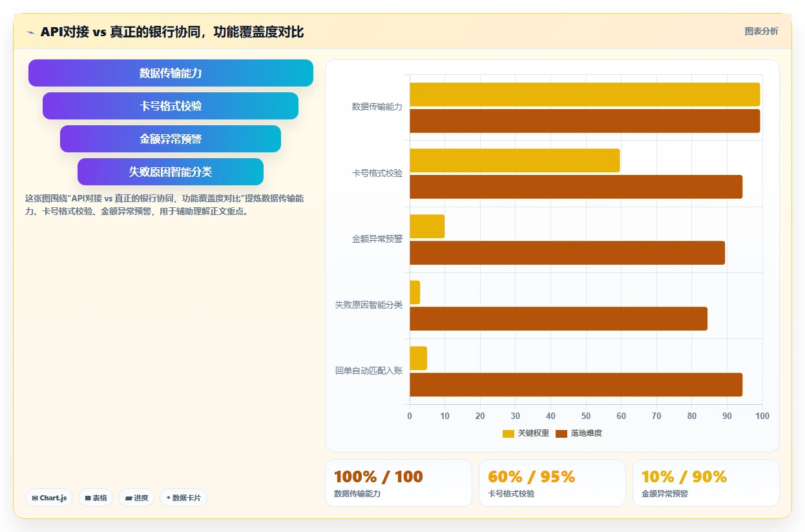
Task: Toggle the 关键权重 legend item
Action: [x=526, y=433]
